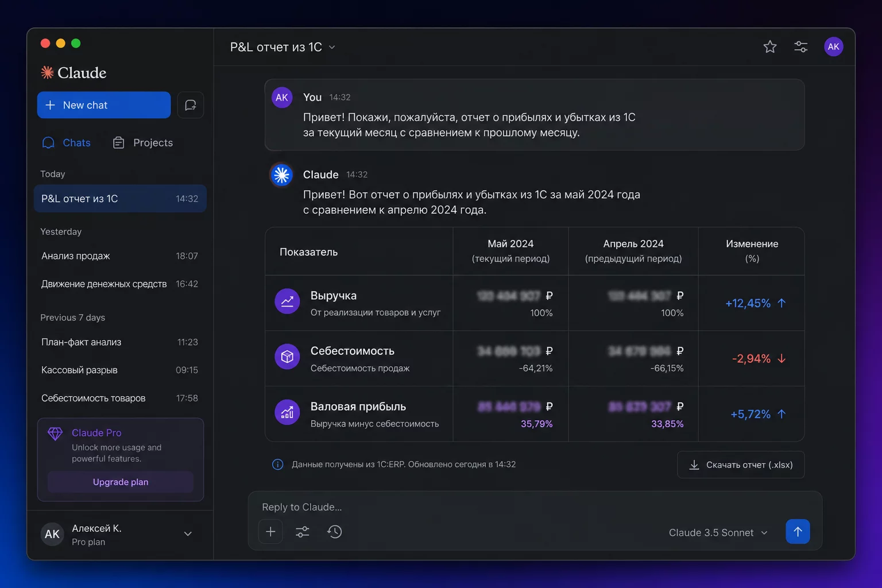Click the up arrow next to +5,72%
The image size is (882, 588).
click(782, 414)
